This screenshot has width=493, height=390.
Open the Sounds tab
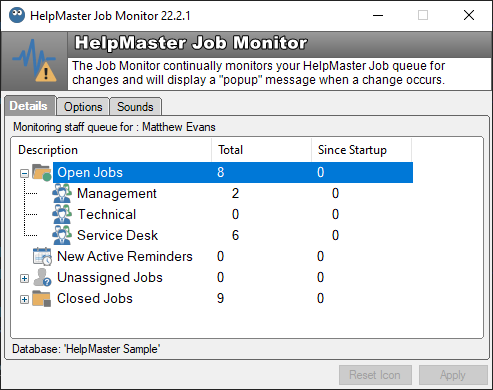135,107
